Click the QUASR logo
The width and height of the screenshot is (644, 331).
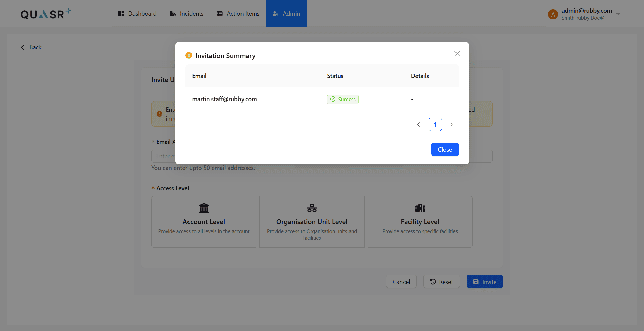pos(46,14)
